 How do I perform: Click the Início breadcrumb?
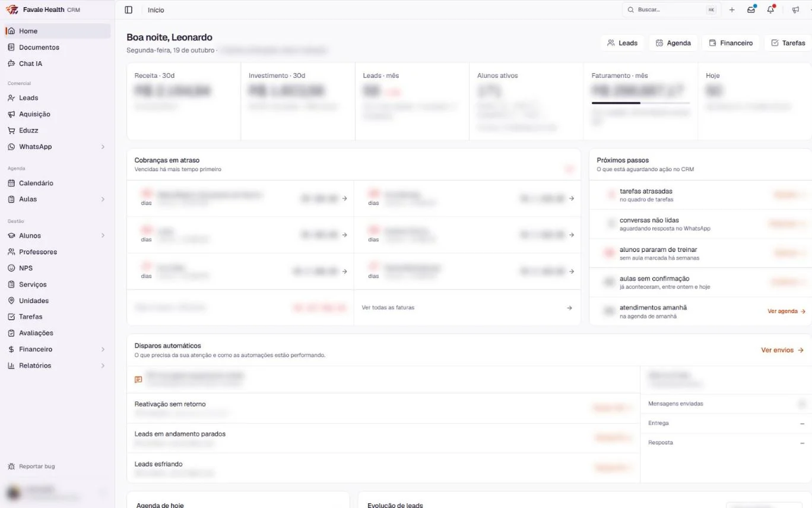(156, 10)
